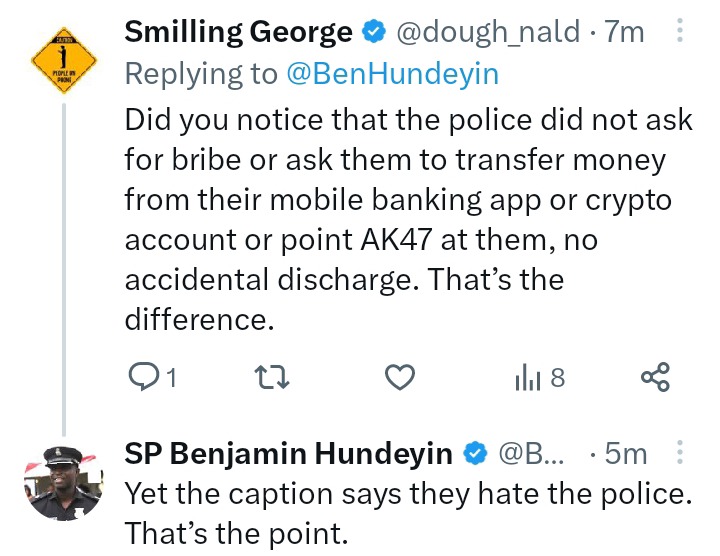The width and height of the screenshot is (720, 556).
Task: Open more options for Smilling George's tweet
Action: click(680, 33)
